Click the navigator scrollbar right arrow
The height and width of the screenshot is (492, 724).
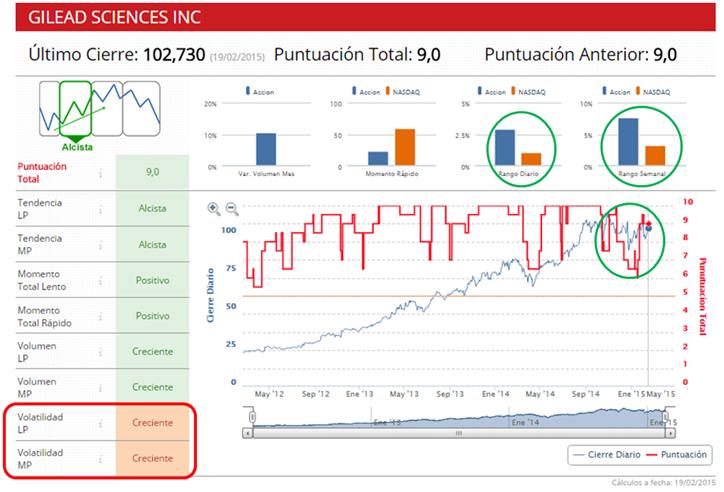point(670,433)
